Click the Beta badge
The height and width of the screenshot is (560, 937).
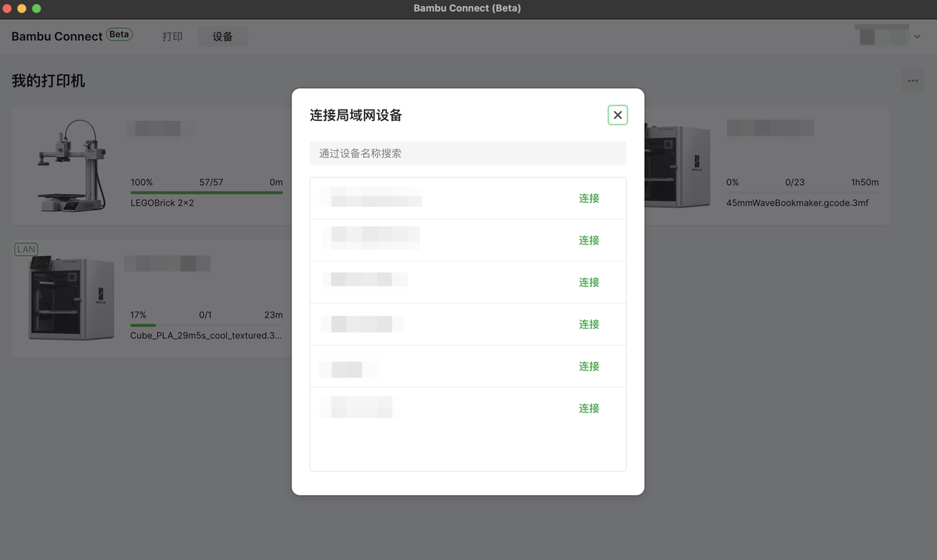click(119, 35)
